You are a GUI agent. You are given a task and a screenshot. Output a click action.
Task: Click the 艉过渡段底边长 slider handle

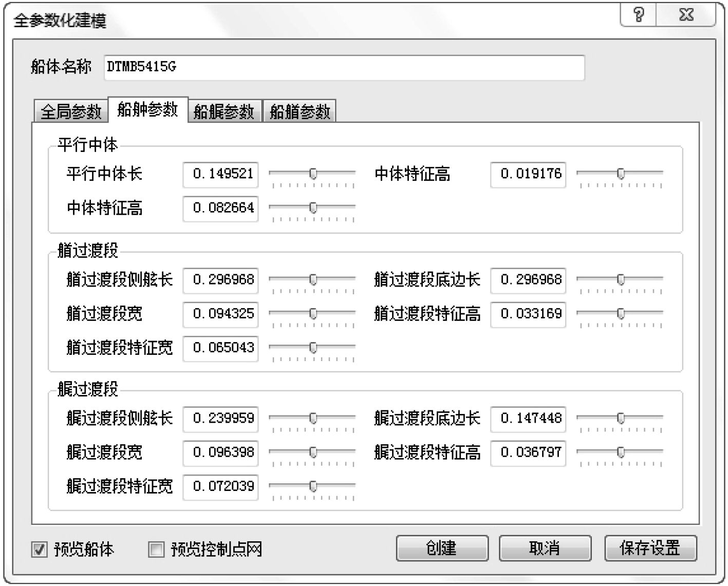point(621,418)
